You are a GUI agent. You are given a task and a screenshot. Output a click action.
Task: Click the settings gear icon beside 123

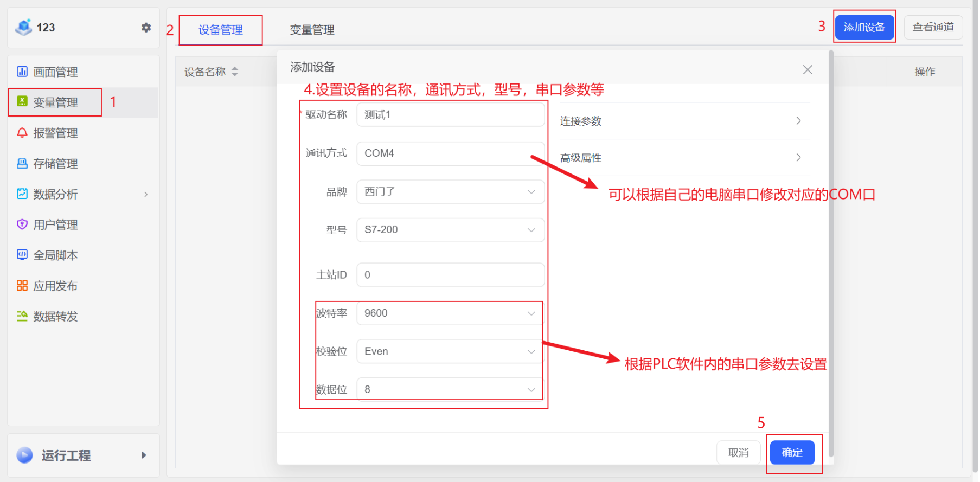[146, 28]
